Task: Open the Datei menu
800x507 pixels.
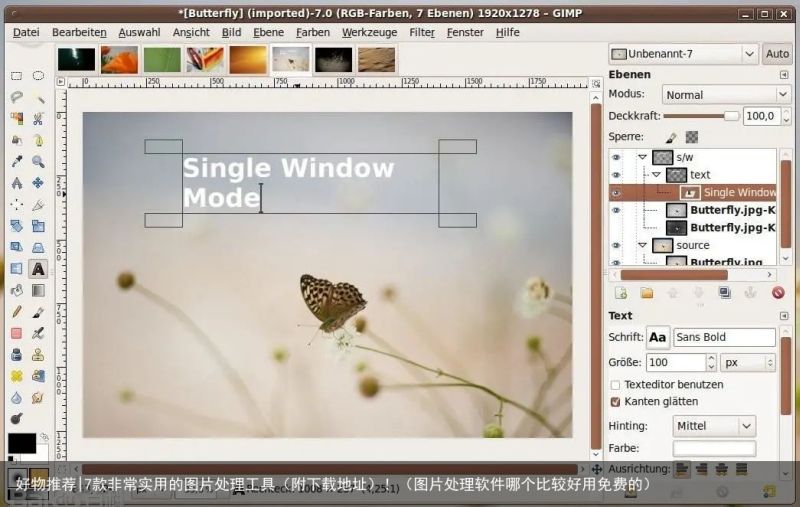Action: (x=26, y=32)
